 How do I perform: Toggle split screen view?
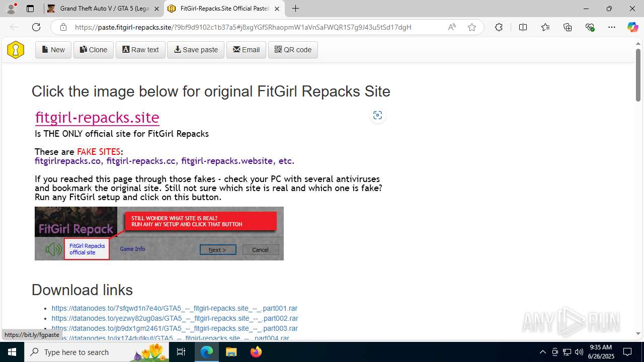click(x=523, y=27)
